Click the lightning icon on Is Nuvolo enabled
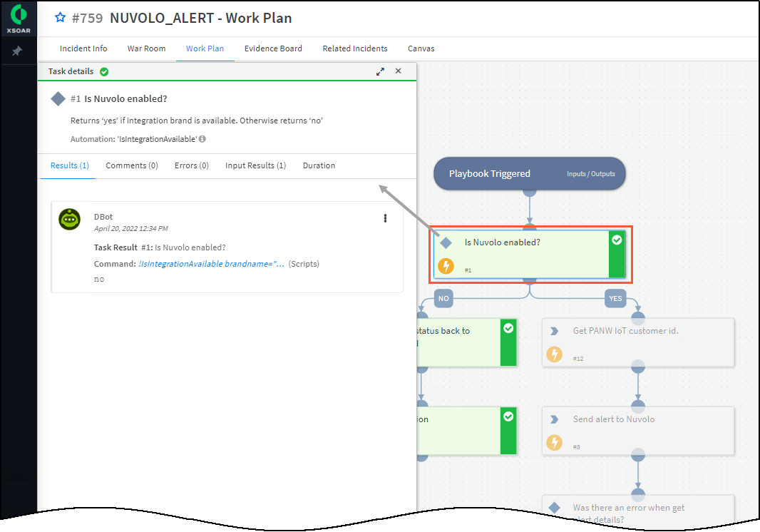Image resolution: width=760 pixels, height=532 pixels. point(446,266)
